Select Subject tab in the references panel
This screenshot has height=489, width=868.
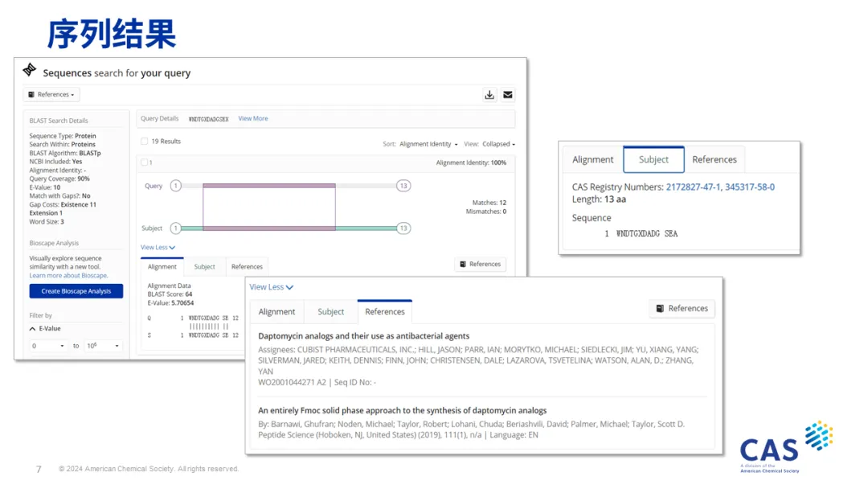[330, 312]
